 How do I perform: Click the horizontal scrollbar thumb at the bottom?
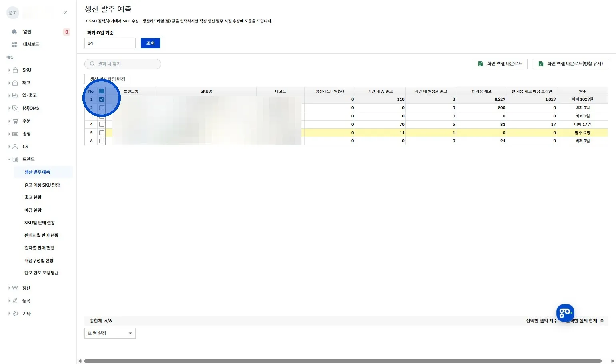[343, 361]
